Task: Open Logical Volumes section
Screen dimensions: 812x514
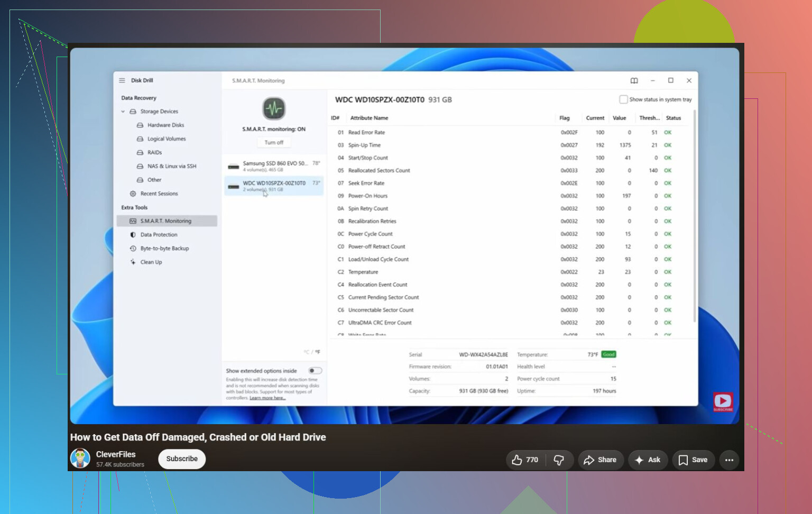Action: coord(167,139)
